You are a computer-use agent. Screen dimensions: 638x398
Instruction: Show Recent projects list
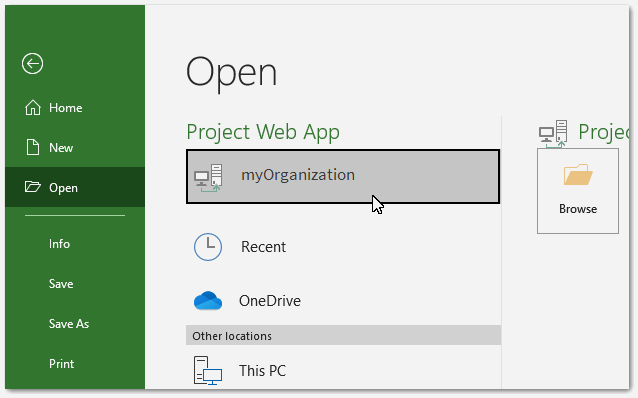coord(343,247)
